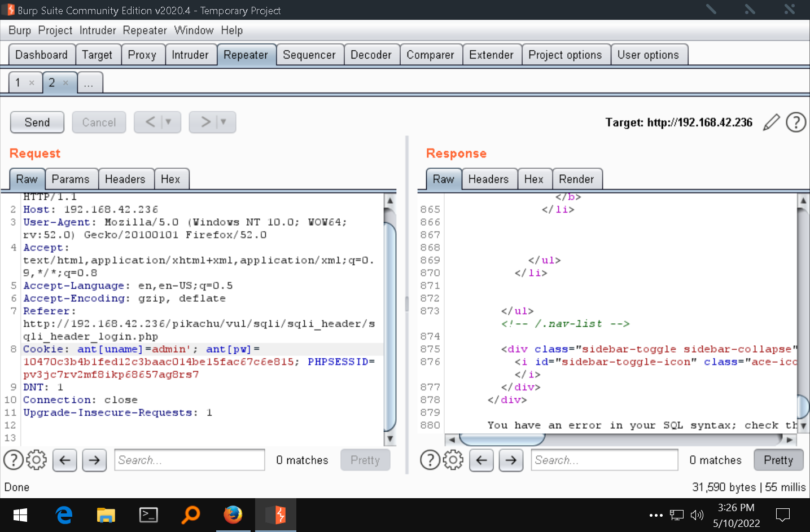Open the Window menu
The height and width of the screenshot is (532, 810).
tap(194, 30)
